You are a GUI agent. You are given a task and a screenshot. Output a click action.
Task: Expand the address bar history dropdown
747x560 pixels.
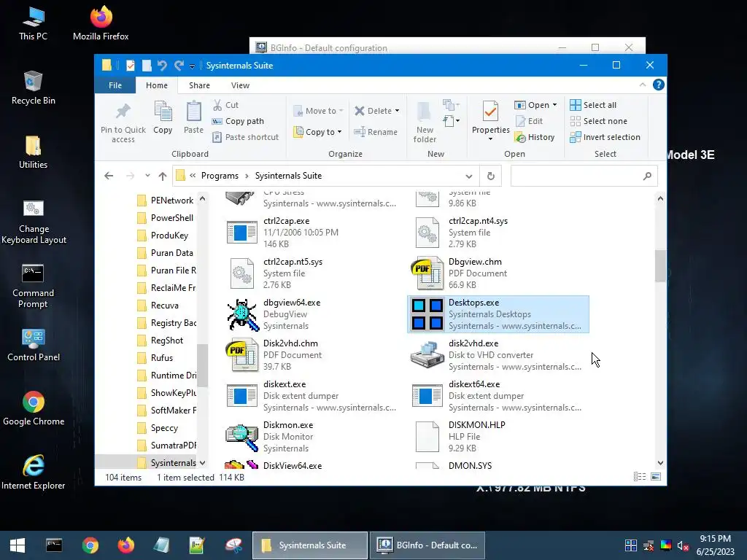coord(469,176)
